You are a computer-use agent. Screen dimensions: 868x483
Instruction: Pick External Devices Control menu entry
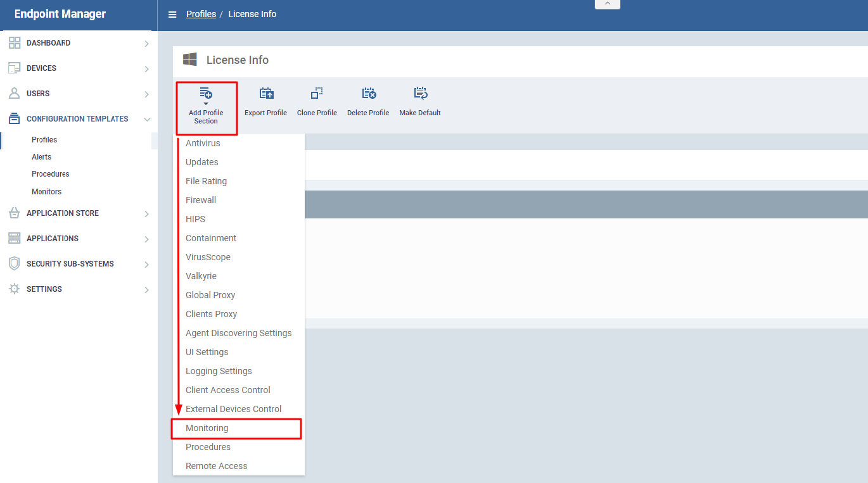[x=233, y=410]
